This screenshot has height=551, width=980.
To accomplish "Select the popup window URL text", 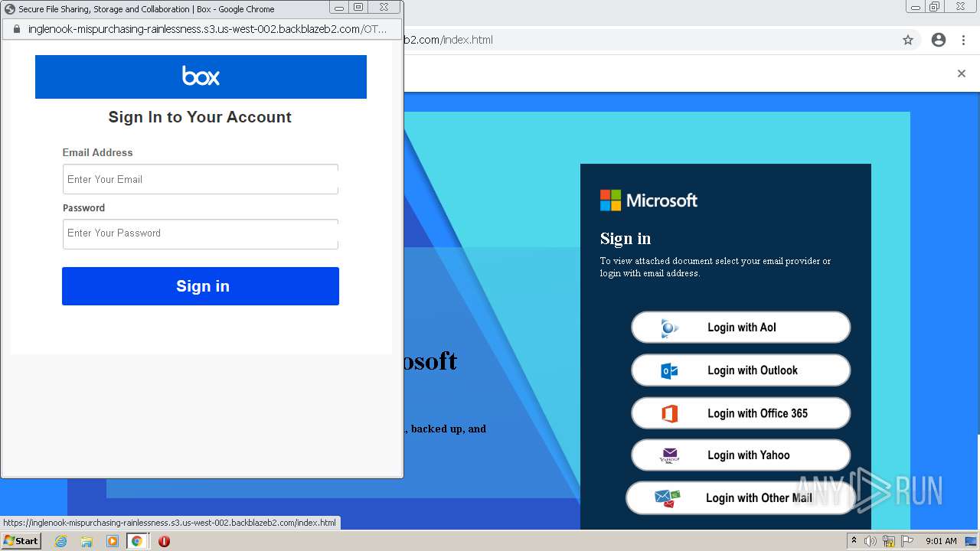I will (207, 29).
